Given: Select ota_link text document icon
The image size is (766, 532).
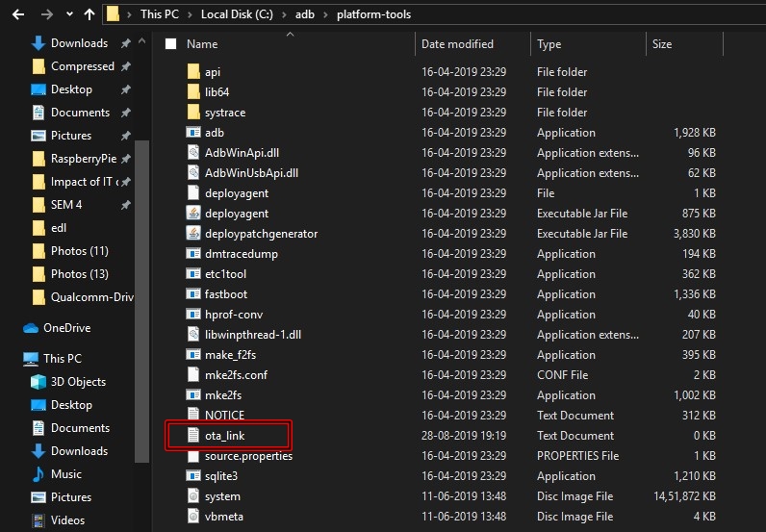Looking at the screenshot, I should point(194,435).
